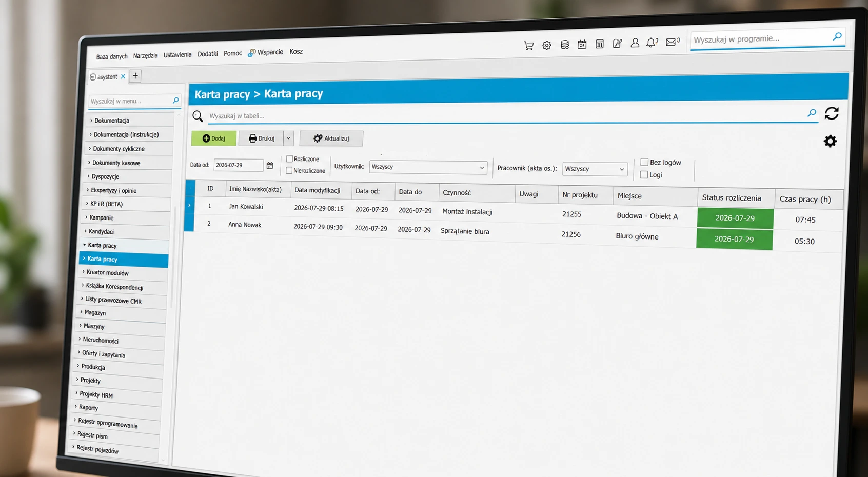Open the calculator icon

tap(600, 44)
